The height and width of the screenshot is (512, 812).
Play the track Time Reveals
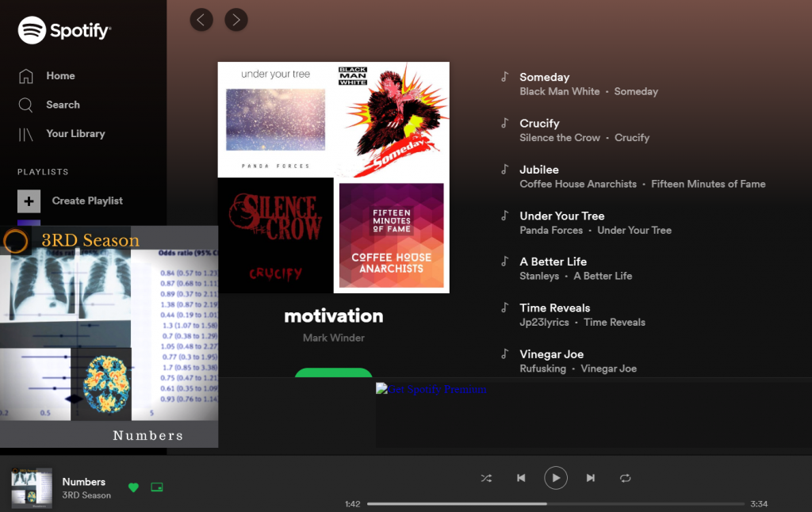coord(554,308)
